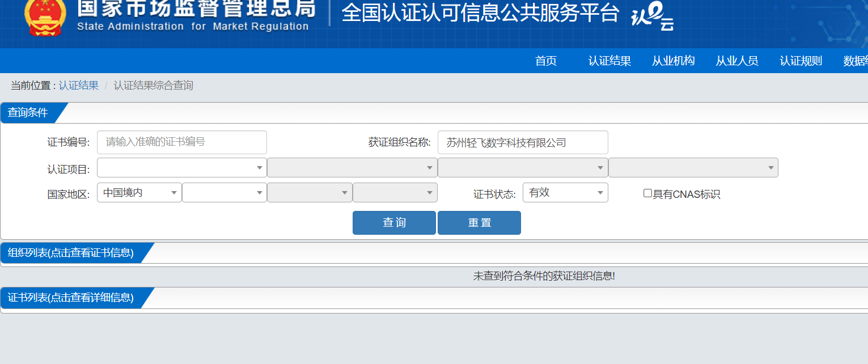Click the 全国认证认可信息公共服务平台 title
The height and width of the screenshot is (364, 868).
point(480,13)
